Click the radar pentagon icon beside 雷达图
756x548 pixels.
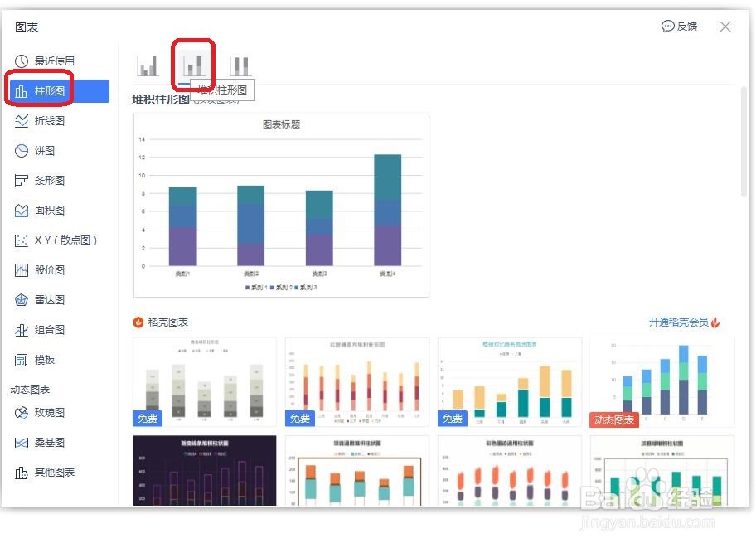[22, 300]
